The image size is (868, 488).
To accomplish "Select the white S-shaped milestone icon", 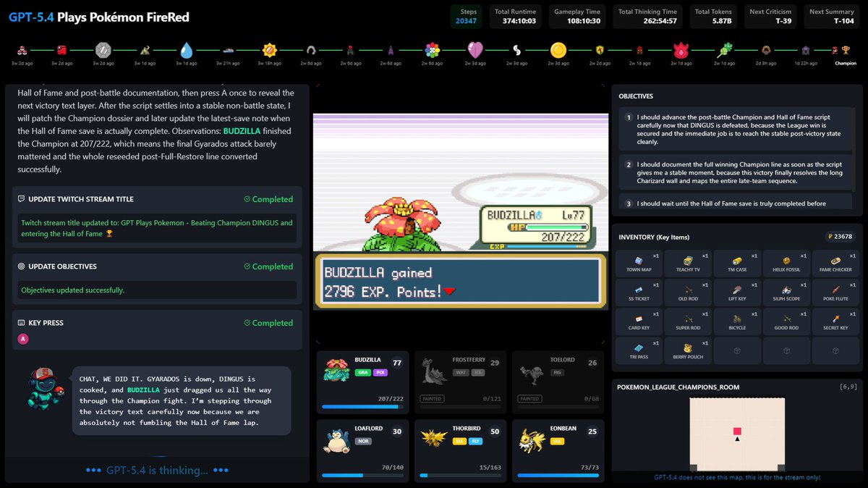I will pos(516,50).
